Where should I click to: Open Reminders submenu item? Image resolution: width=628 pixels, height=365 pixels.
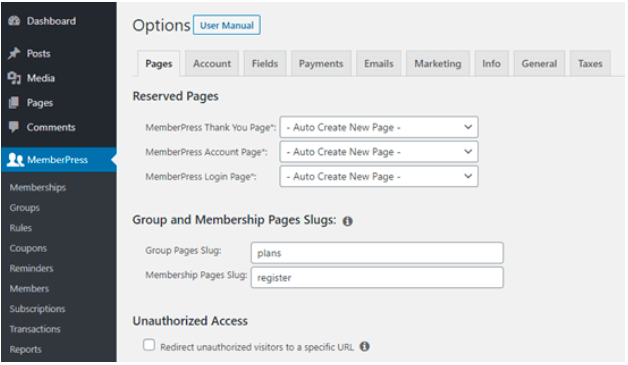pos(32,268)
